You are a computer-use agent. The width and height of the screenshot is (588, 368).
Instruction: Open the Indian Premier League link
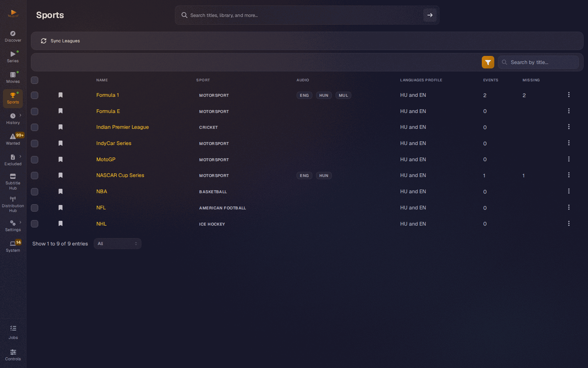[x=122, y=127]
